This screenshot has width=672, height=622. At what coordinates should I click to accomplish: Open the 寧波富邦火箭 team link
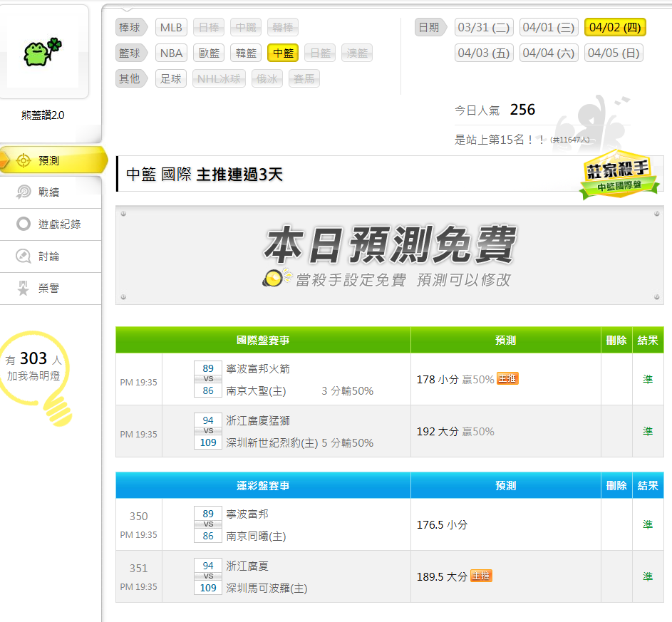[x=258, y=368]
